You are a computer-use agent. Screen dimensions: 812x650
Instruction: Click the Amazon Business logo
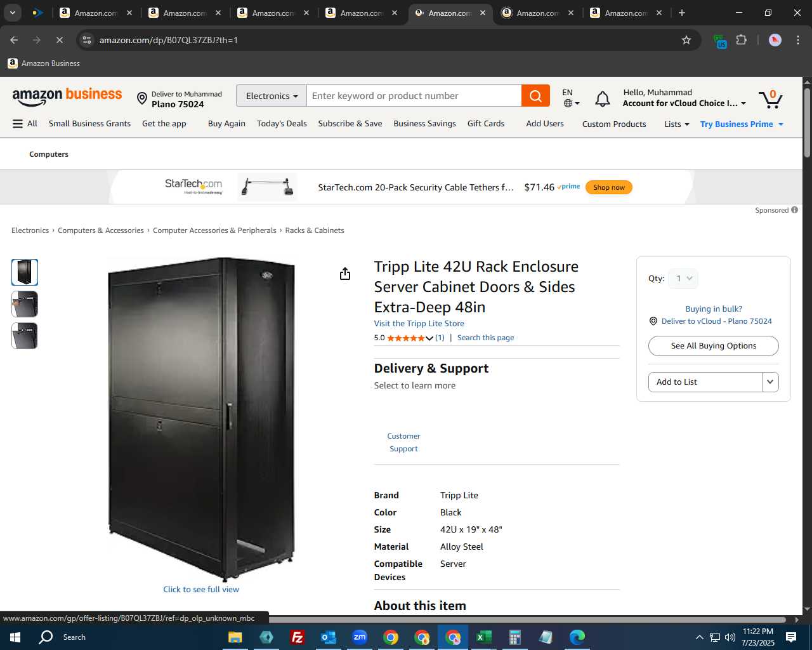click(x=67, y=96)
